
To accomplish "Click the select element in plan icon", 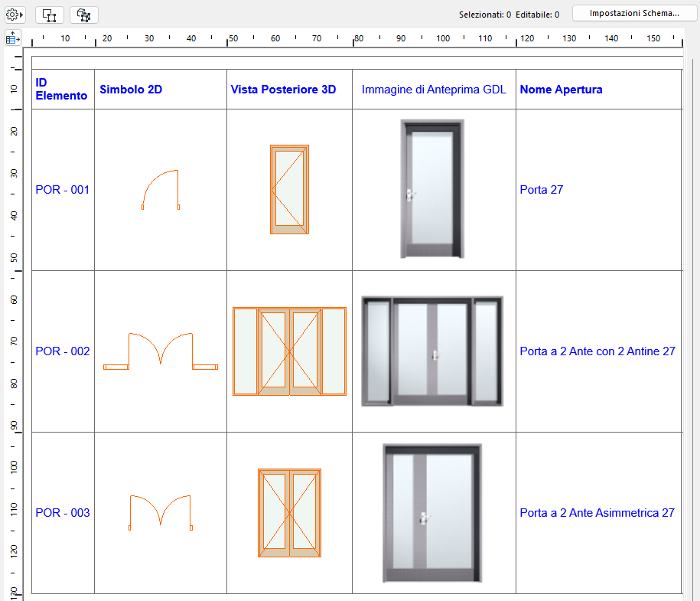I will pos(49,15).
